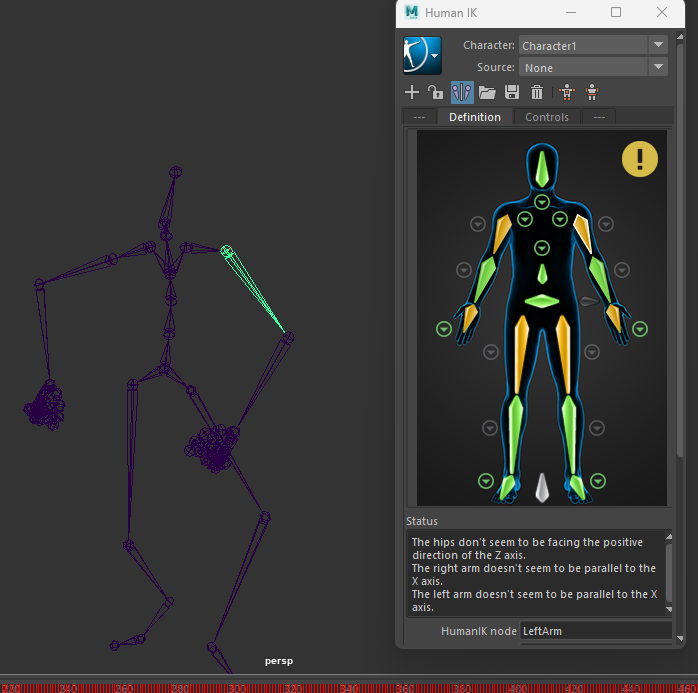Expand grey arrow circle beside figure's left forearm

(622, 270)
